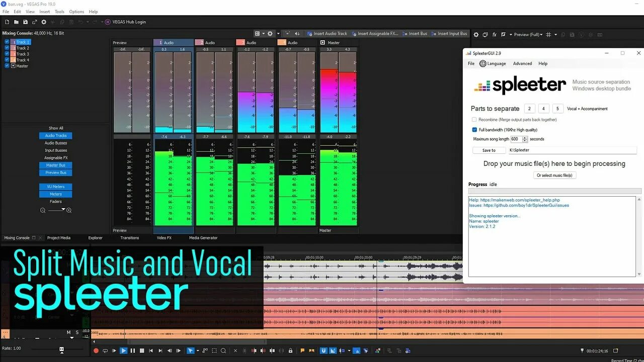The image size is (644, 362).
Task: Toggle Meters section button
Action: 56,194
